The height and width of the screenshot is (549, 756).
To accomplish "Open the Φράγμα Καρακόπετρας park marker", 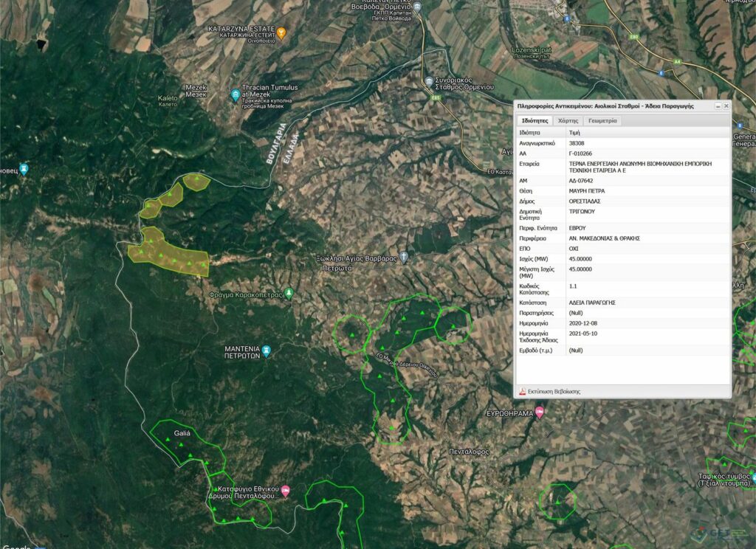I will 289,294.
